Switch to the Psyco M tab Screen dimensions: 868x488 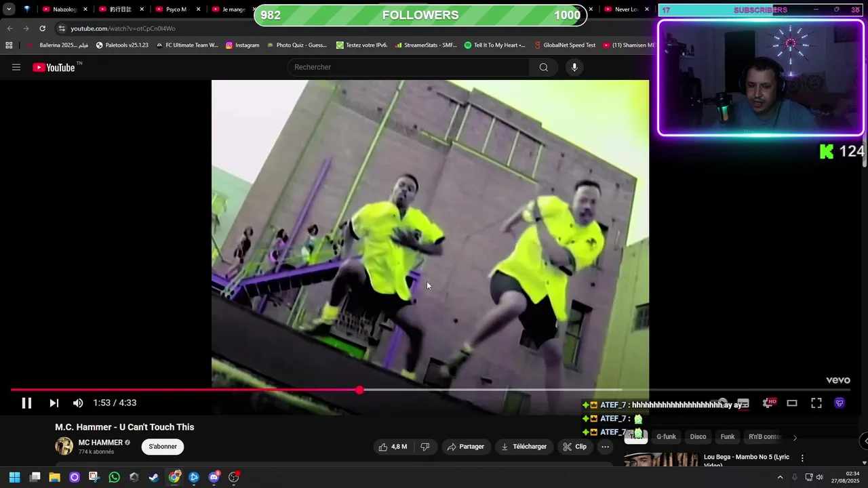pos(178,9)
